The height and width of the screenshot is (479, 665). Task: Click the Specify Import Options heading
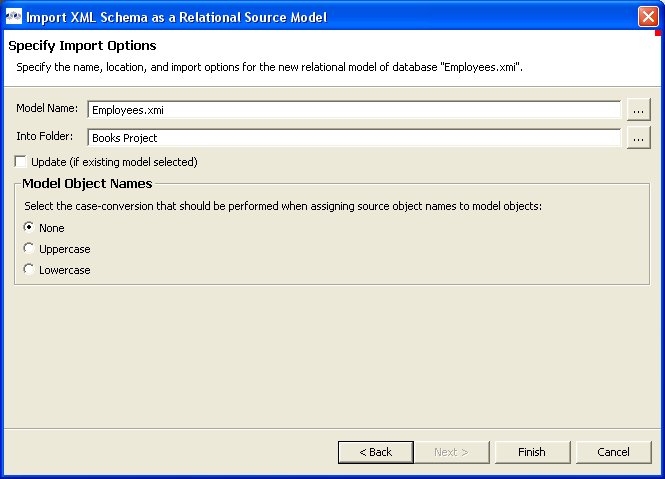[82, 46]
